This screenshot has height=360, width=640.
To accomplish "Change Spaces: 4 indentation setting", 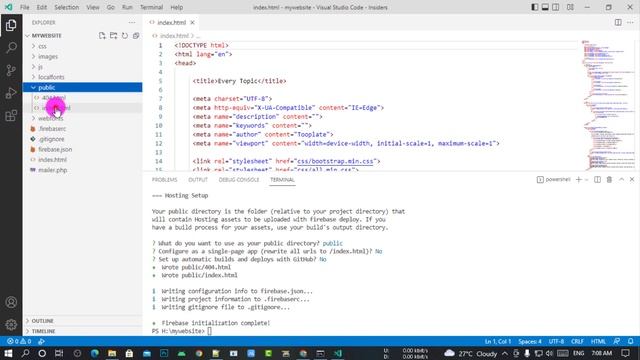I will tap(530, 341).
